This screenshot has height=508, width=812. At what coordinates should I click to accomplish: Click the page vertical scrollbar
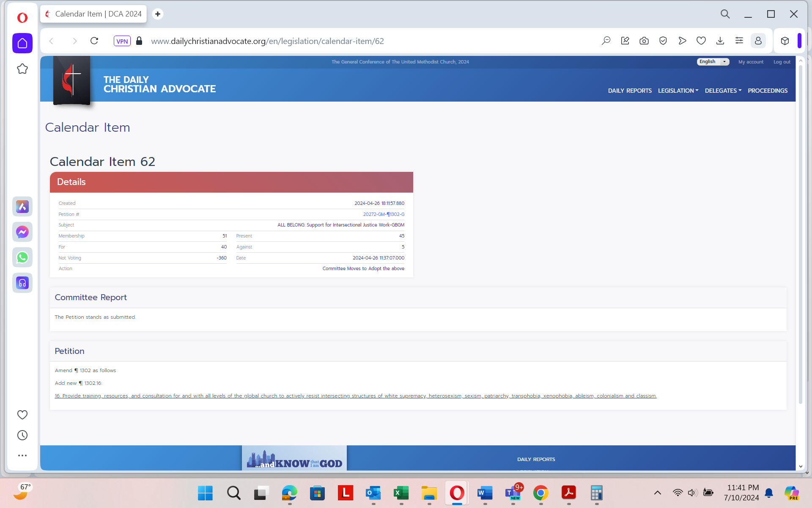coord(800,233)
